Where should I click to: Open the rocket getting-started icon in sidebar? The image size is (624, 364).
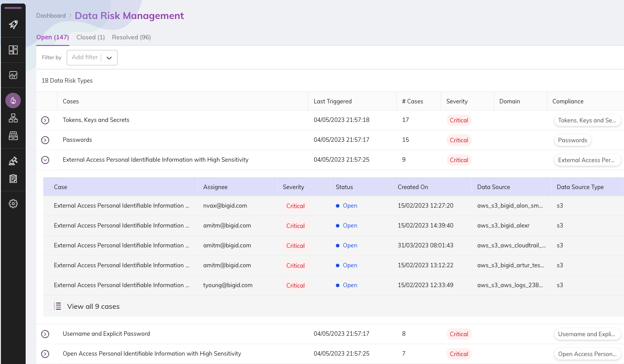tap(13, 24)
